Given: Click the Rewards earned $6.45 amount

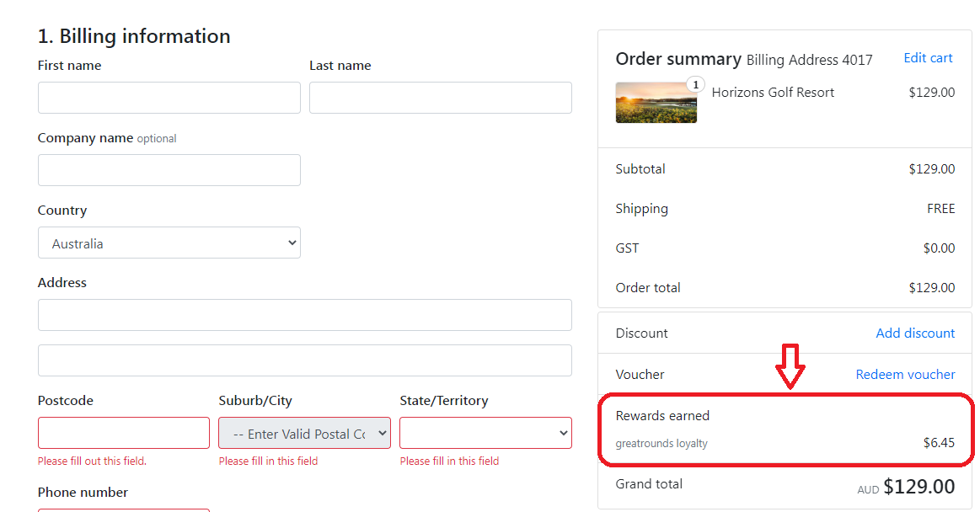Looking at the screenshot, I should [x=939, y=443].
